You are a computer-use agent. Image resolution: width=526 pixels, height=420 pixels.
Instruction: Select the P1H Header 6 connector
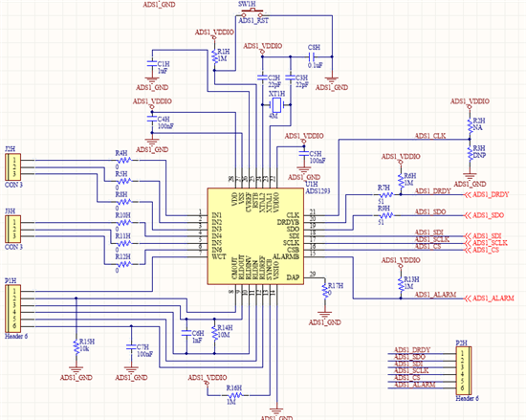click(x=13, y=309)
